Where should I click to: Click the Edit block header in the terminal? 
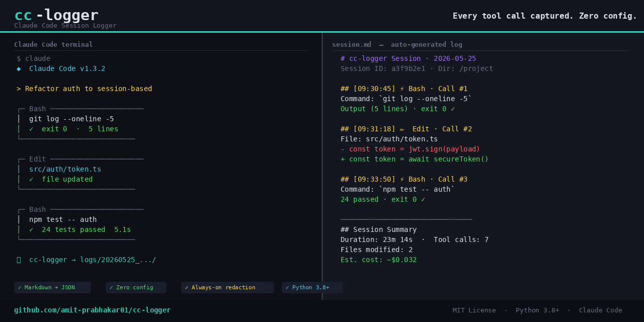[80, 159]
